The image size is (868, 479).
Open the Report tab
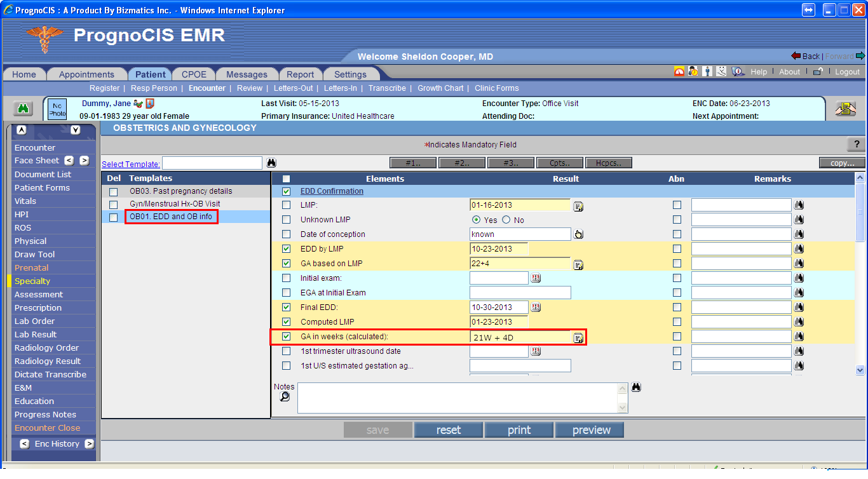pyautogui.click(x=301, y=74)
